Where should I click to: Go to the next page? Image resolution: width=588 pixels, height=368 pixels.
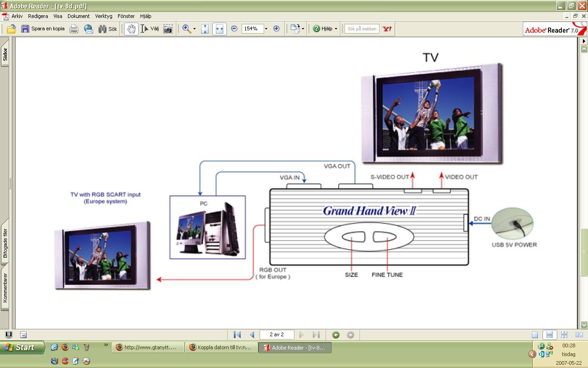coord(301,335)
